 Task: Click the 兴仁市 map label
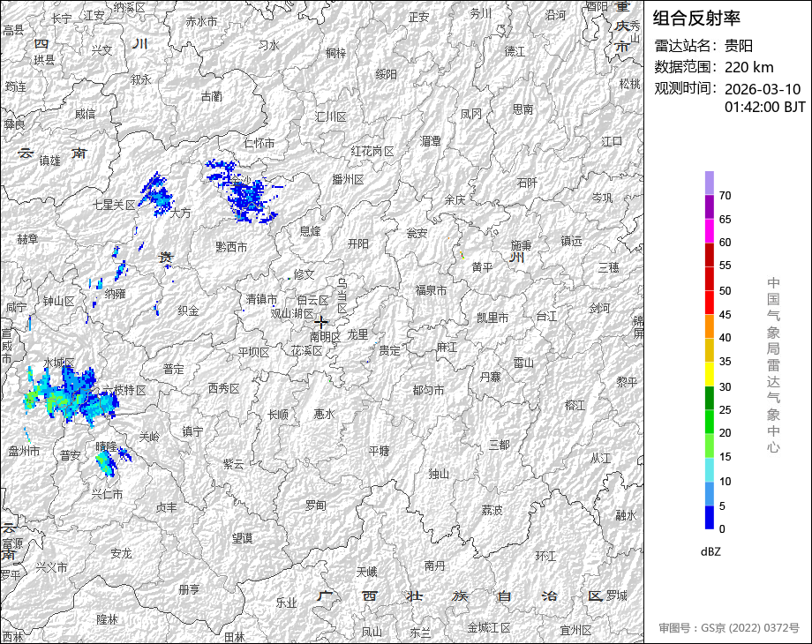click(x=107, y=494)
